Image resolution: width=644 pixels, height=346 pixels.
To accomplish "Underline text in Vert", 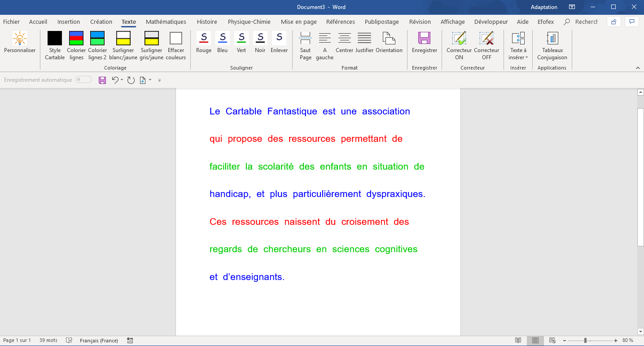I will (x=241, y=38).
